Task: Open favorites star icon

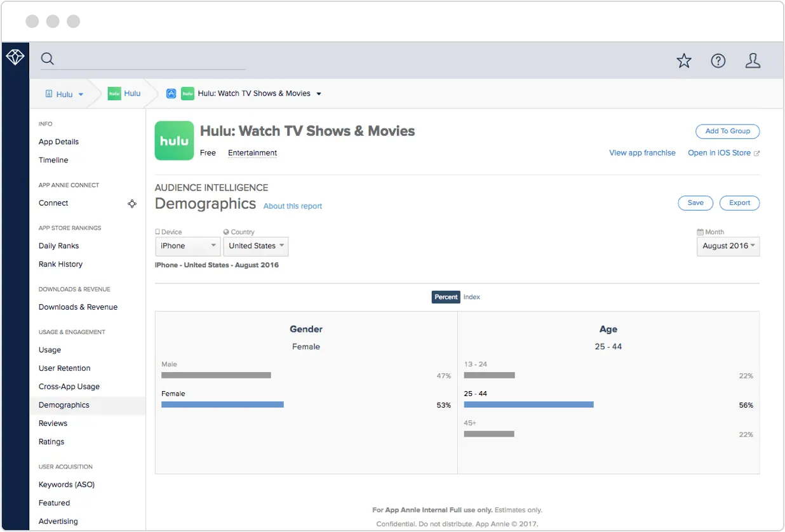Action: click(x=684, y=60)
